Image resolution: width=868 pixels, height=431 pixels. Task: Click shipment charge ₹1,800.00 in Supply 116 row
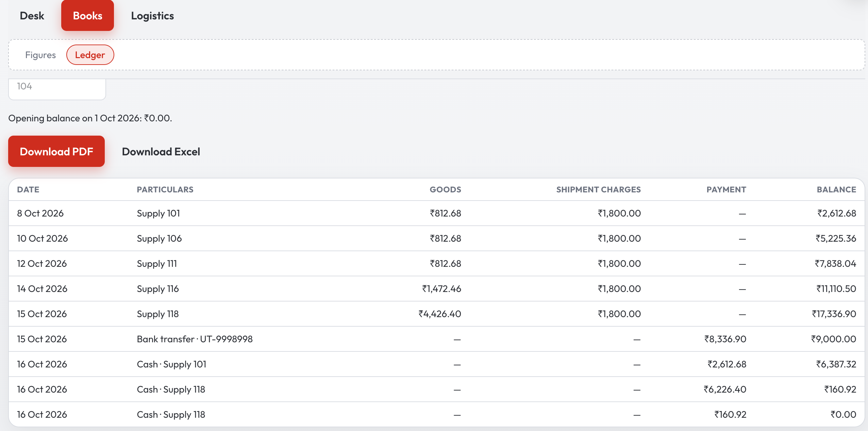pos(619,289)
